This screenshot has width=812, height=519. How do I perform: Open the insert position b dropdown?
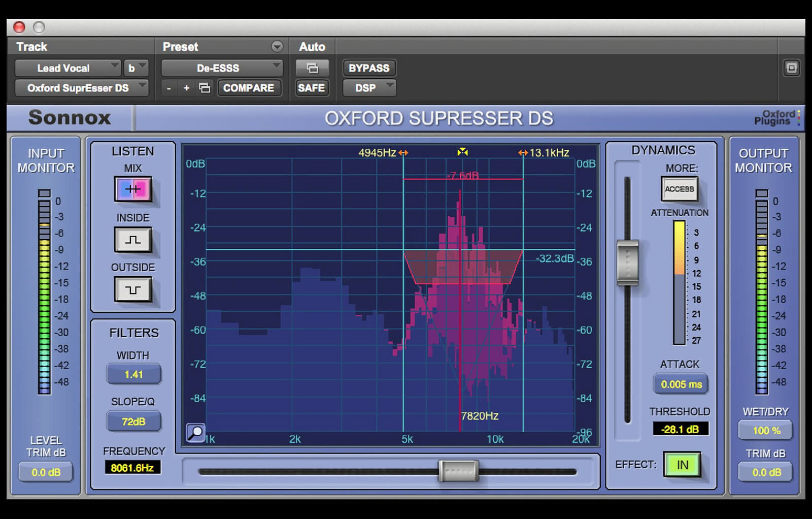136,68
